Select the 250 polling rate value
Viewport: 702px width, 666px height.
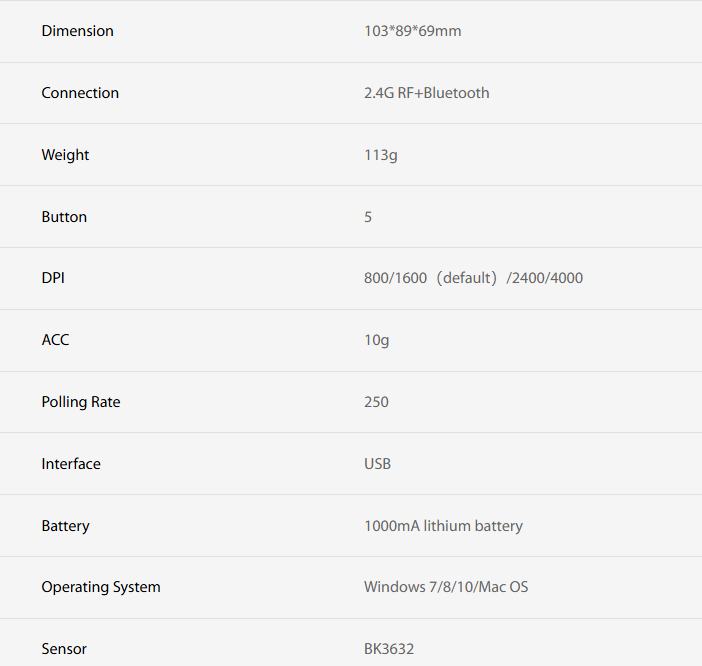[x=376, y=402]
